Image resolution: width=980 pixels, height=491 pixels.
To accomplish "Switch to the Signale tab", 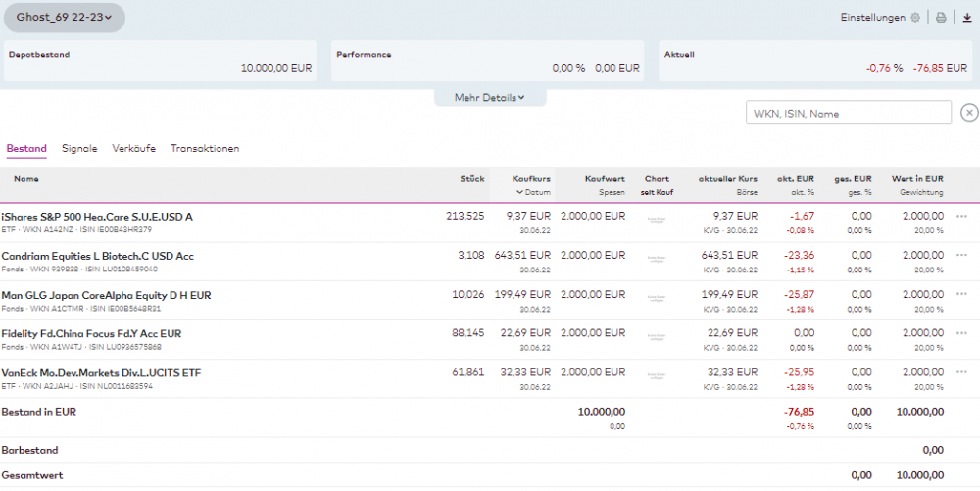I will [79, 149].
